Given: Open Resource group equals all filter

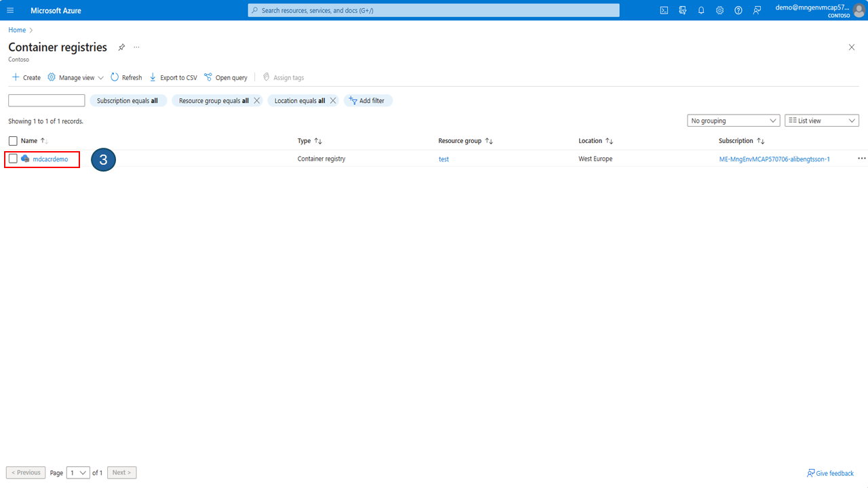Looking at the screenshot, I should point(214,100).
